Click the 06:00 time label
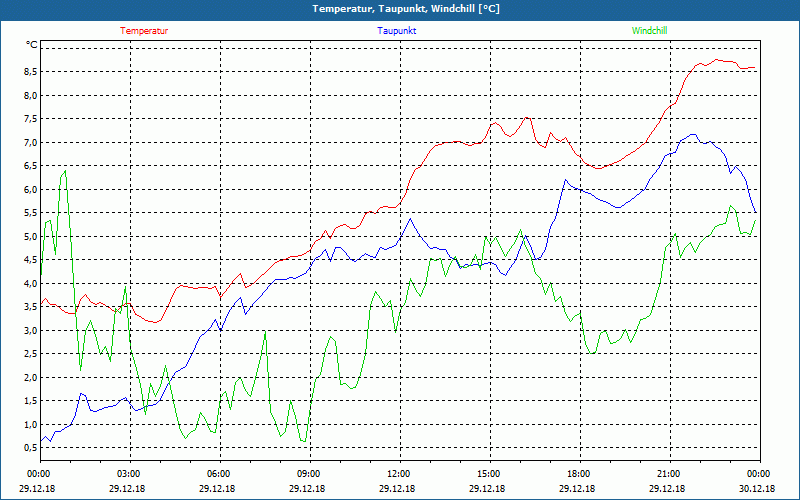 point(217,474)
